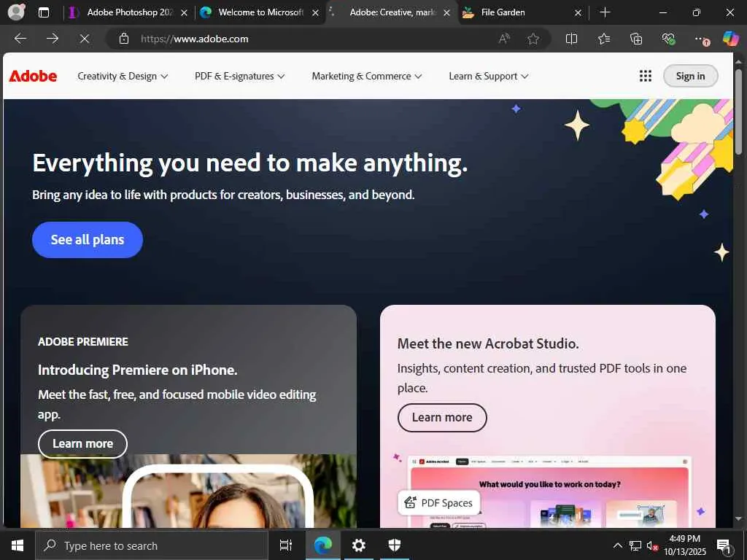Click the Premiere phone preview image
The image size is (747, 560).
pos(188,491)
